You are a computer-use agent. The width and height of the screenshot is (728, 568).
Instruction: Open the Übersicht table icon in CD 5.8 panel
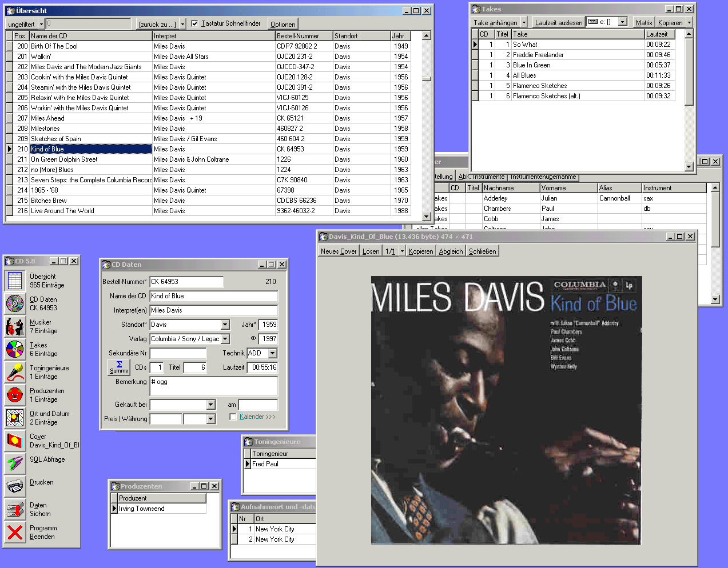point(15,281)
